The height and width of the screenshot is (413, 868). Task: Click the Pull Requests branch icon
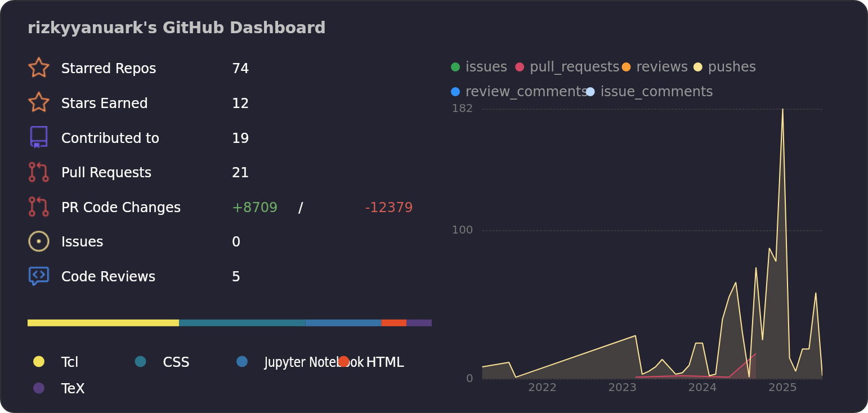(x=38, y=172)
